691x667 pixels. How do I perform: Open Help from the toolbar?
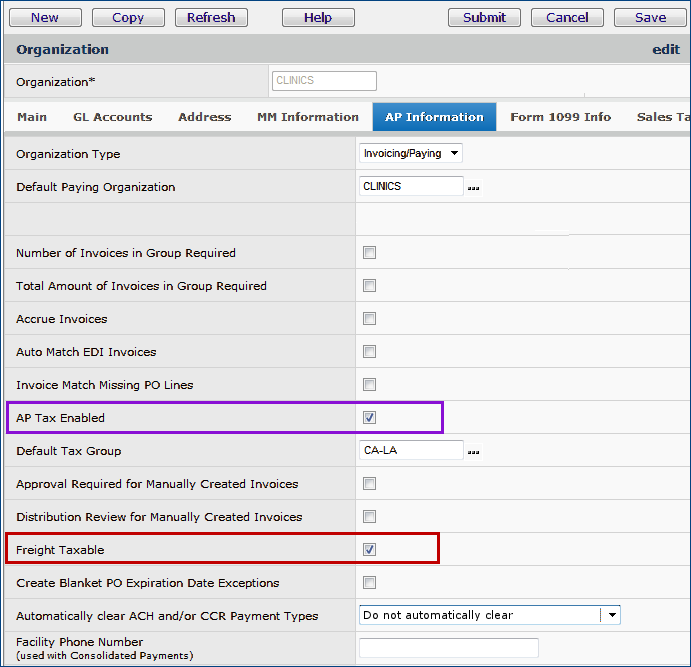coord(318,17)
